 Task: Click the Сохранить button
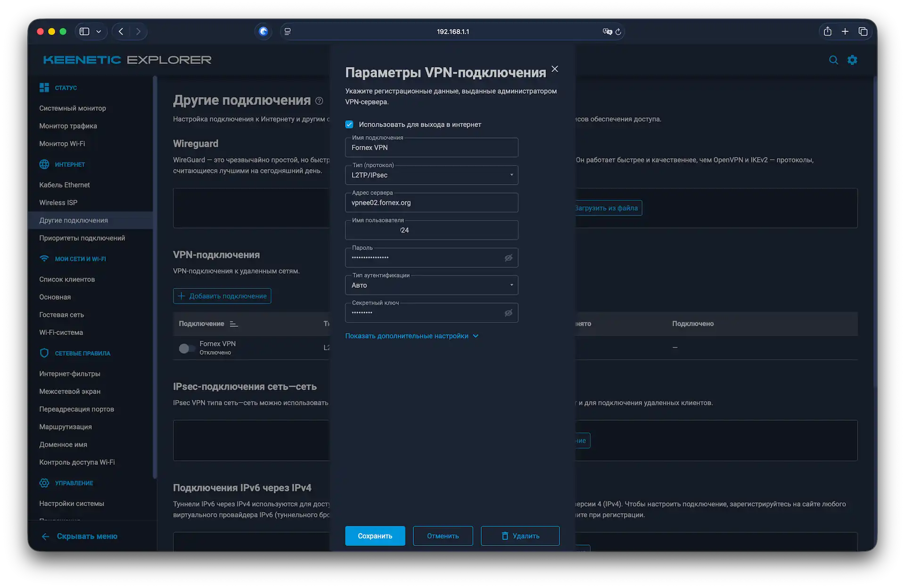375,536
